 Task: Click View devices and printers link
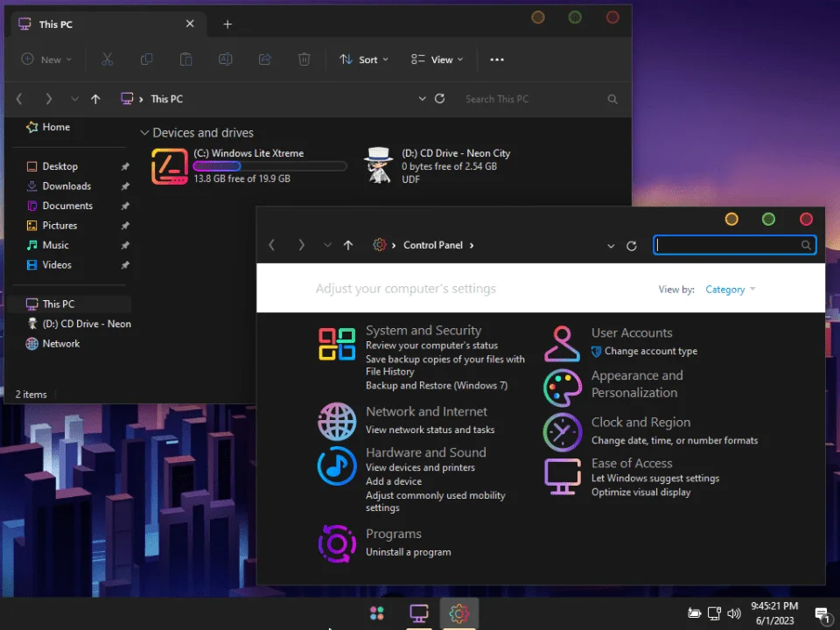pos(420,467)
